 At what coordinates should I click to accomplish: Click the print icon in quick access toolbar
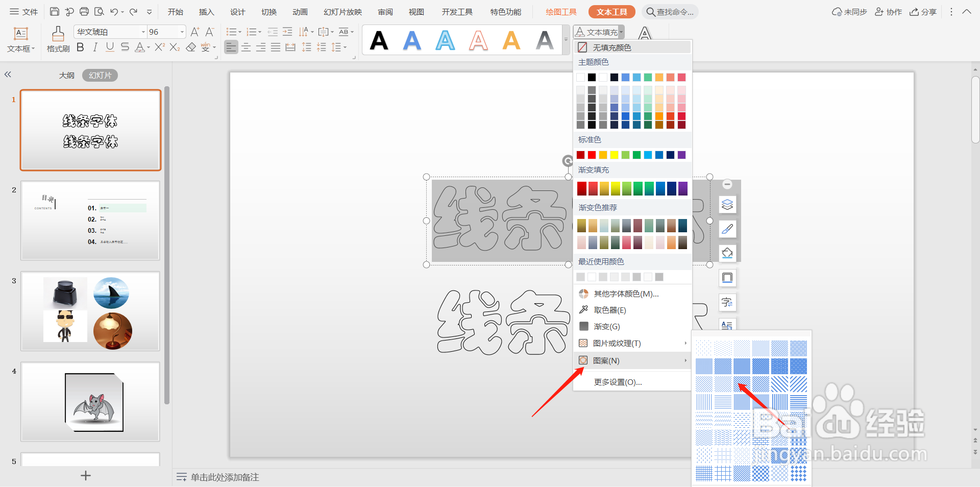pyautogui.click(x=84, y=12)
